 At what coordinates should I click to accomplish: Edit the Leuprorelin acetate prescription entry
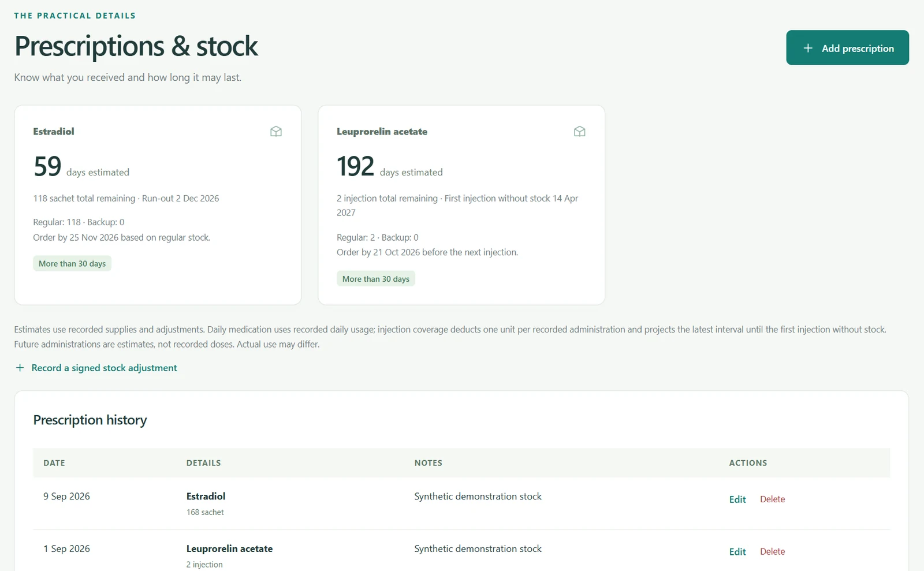737,552
